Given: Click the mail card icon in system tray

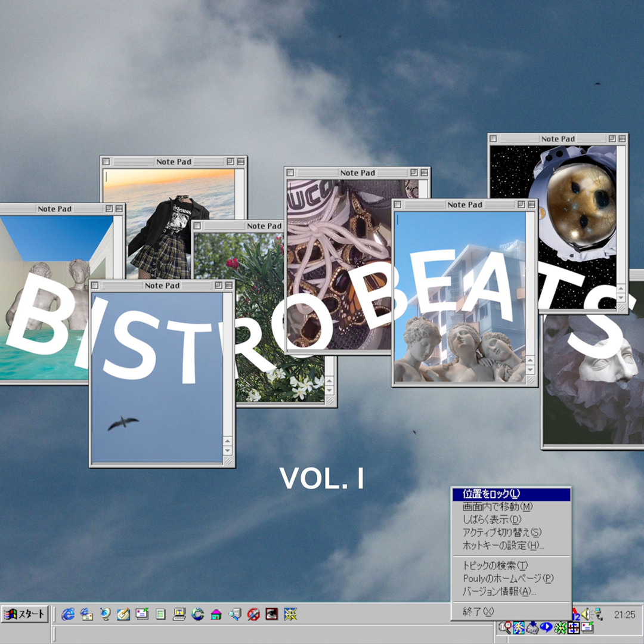Looking at the screenshot, I should [587, 627].
